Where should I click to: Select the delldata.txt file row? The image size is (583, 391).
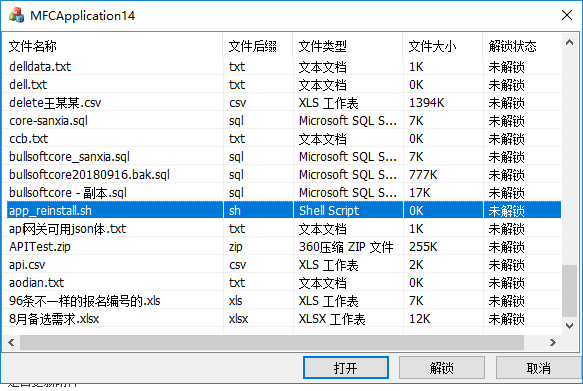tap(282, 67)
